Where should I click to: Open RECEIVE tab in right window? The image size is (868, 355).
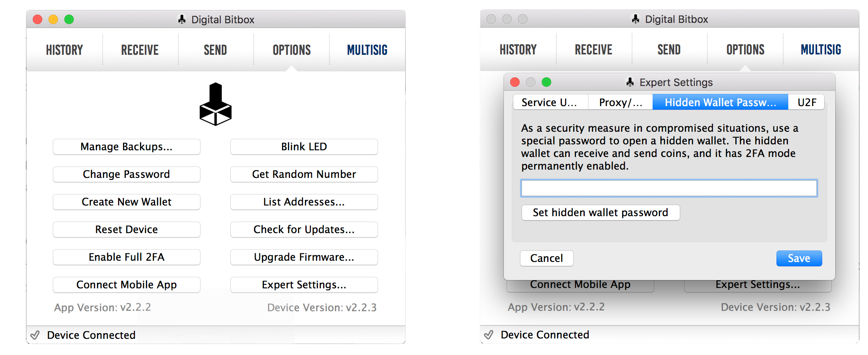click(593, 50)
